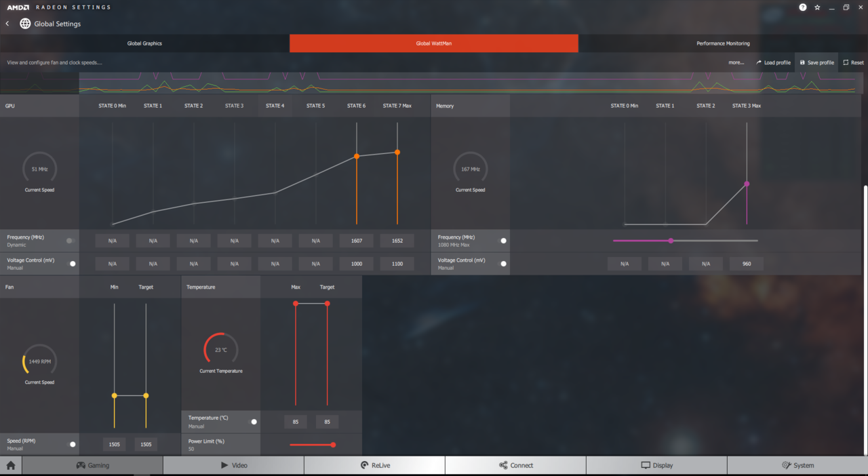Click Memory State 0 voltage N/A field
The height and width of the screenshot is (476, 868).
click(625, 264)
